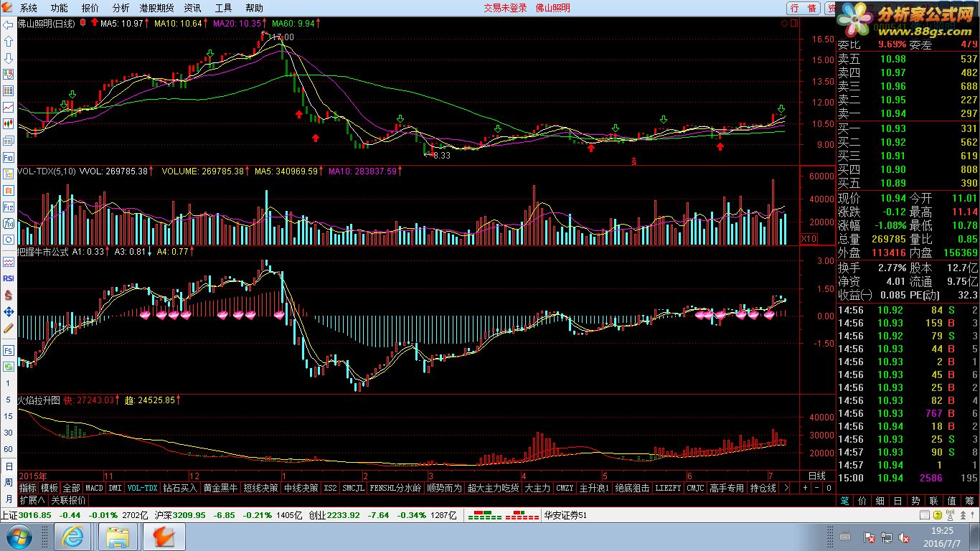Click the X10 volume scale marker
This screenshot has height=551, width=980.
click(809, 238)
